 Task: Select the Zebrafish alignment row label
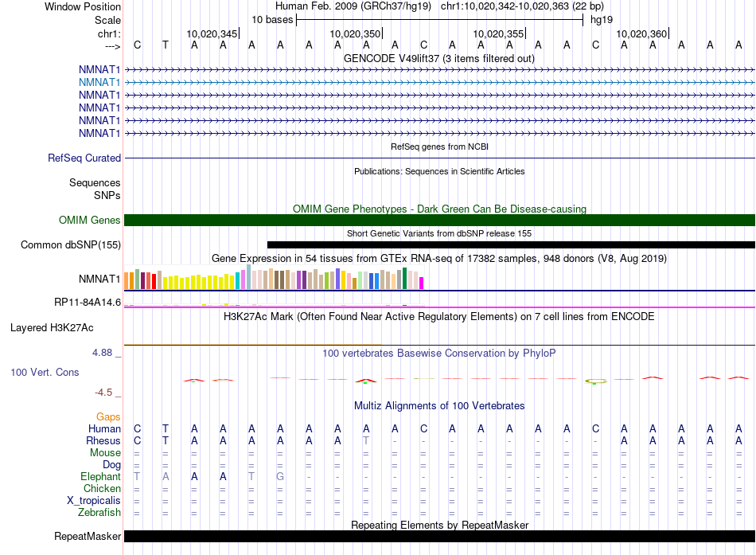coord(99,512)
